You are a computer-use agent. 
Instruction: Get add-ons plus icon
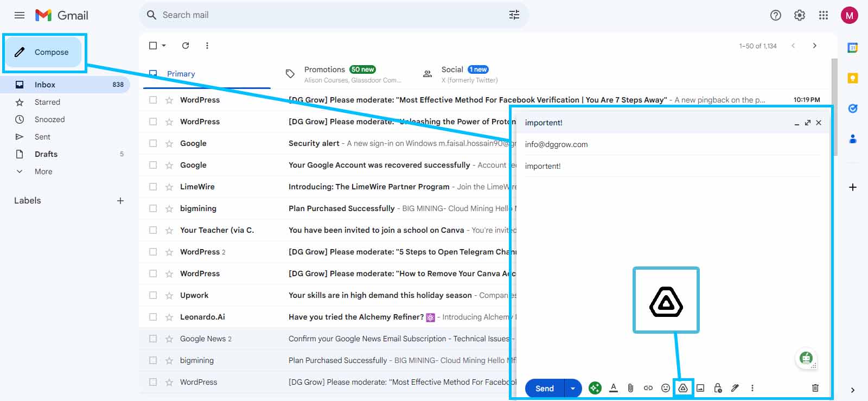pyautogui.click(x=853, y=187)
